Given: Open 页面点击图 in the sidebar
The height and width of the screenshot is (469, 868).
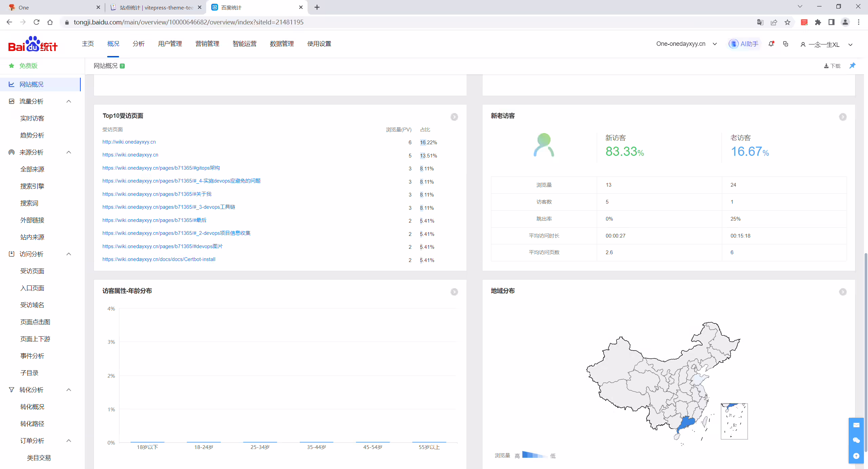Looking at the screenshot, I should [35, 322].
